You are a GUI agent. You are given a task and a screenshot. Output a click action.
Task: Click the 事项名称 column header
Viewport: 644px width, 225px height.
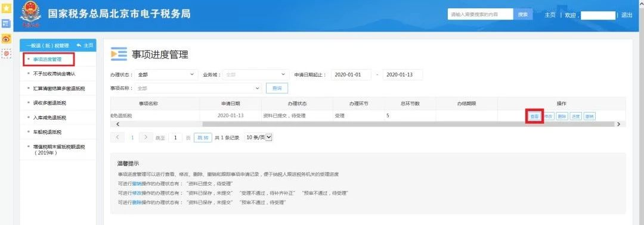coord(148,104)
